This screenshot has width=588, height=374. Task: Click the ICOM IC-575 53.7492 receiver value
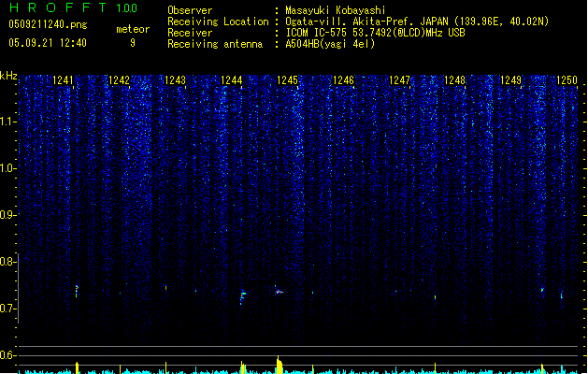pos(376,33)
